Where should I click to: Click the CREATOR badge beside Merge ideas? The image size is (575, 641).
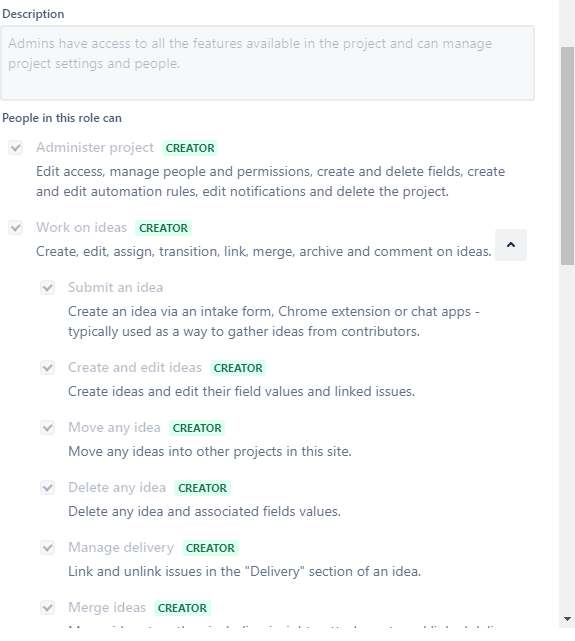coord(182,608)
